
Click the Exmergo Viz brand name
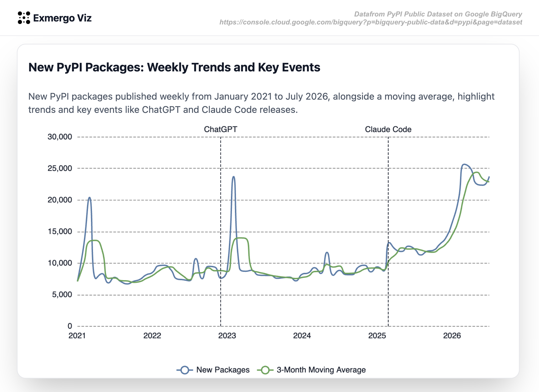pos(62,18)
